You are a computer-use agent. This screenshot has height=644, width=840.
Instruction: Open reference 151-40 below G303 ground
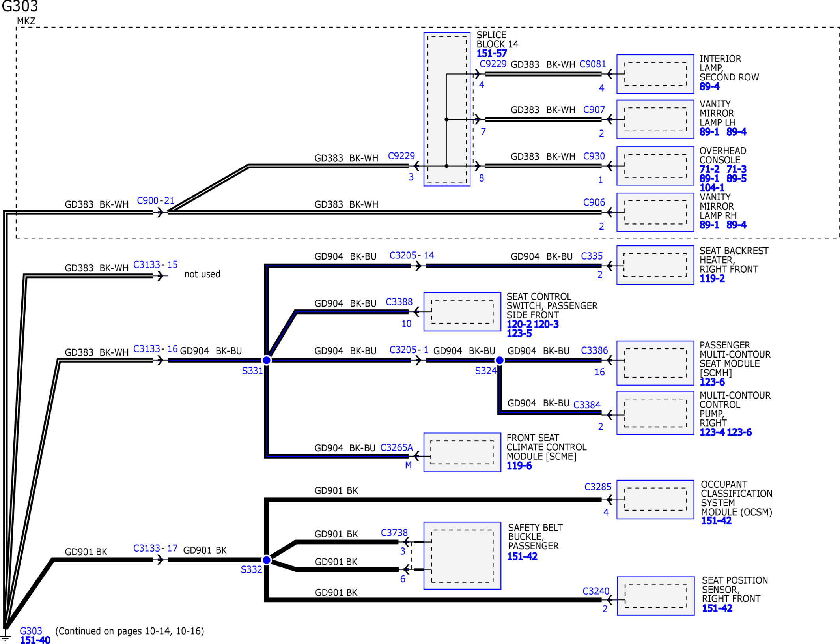(x=35, y=640)
